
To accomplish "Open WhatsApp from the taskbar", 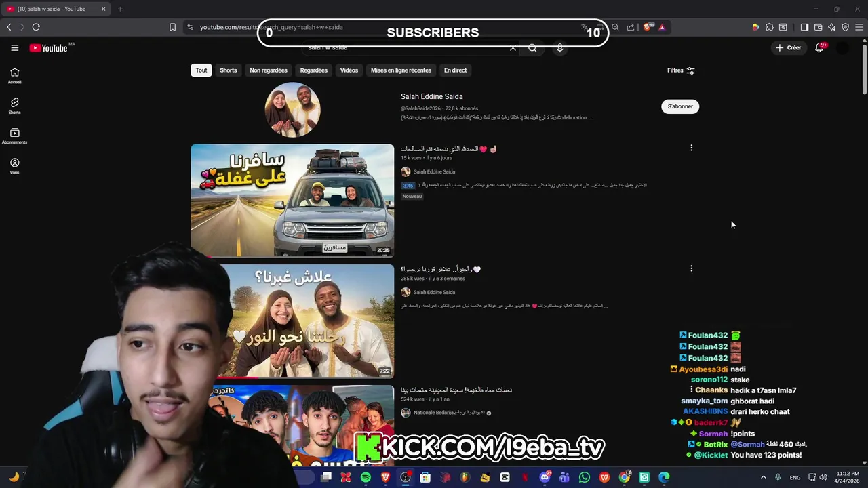I will click(x=585, y=477).
